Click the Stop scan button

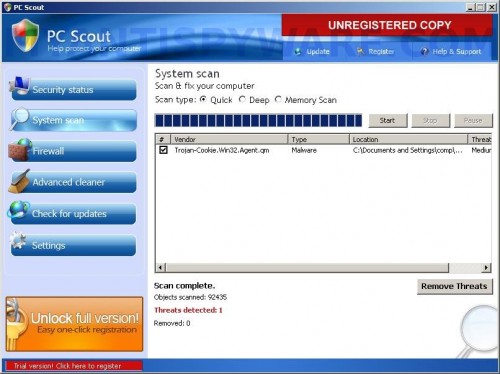[x=431, y=120]
